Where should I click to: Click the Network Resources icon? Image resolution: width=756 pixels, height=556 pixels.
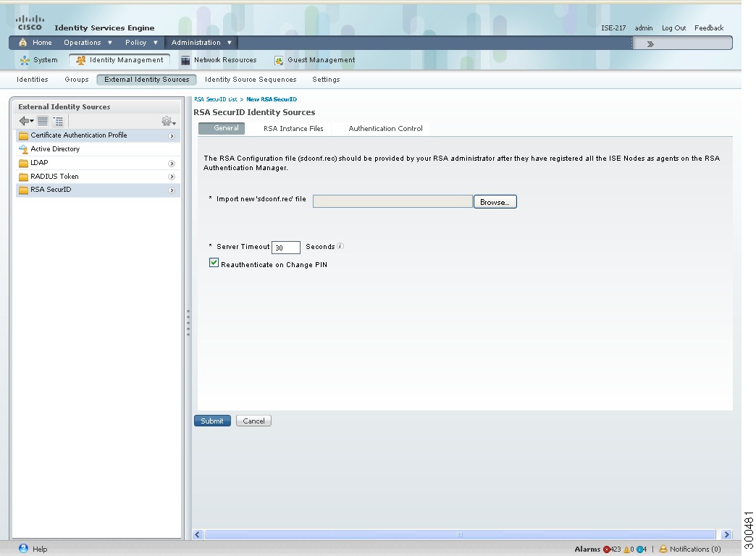[x=185, y=60]
